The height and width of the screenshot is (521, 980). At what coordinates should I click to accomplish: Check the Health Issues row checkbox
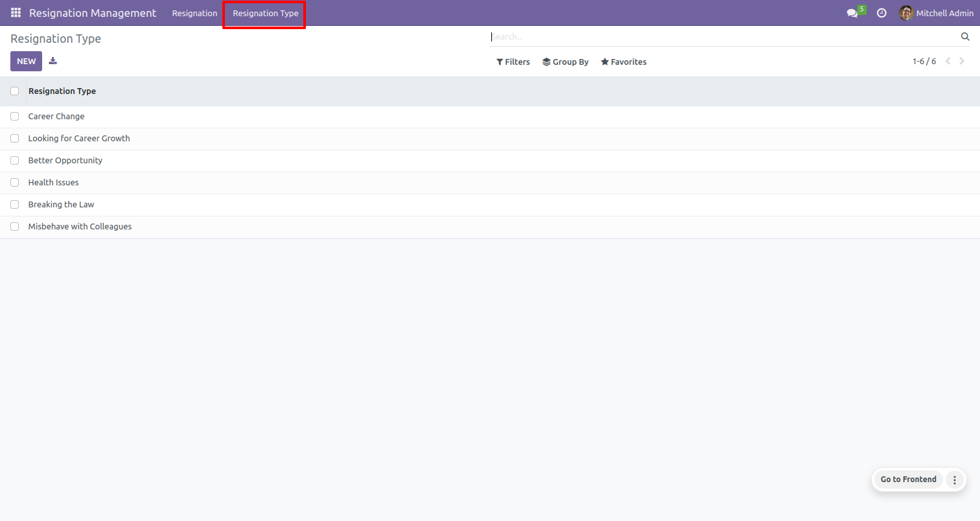(14, 183)
